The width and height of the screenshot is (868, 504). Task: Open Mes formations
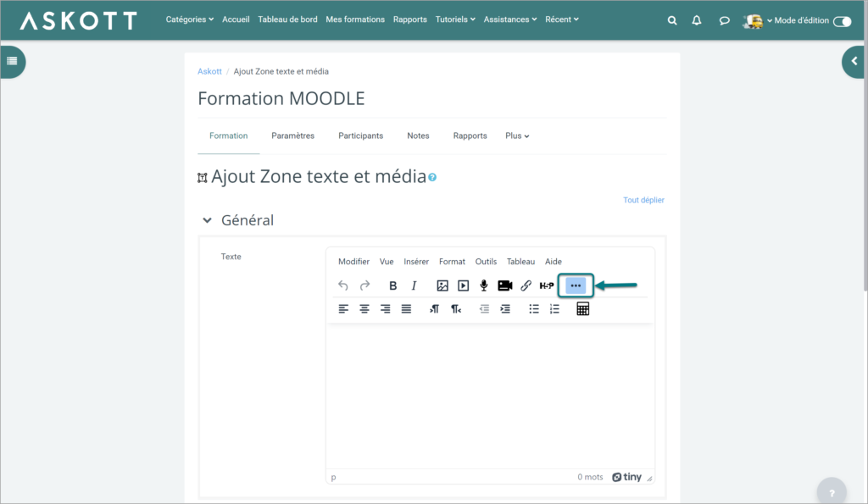coord(355,19)
